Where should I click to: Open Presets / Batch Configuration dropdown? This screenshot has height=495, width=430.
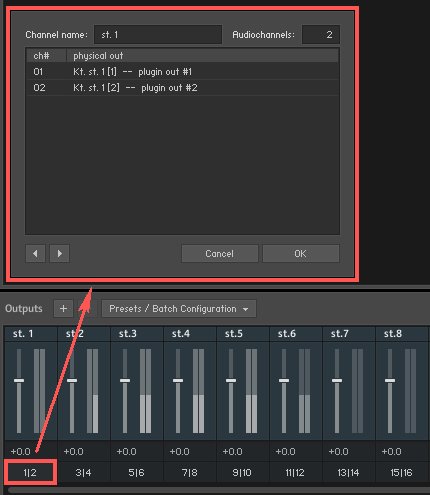tap(179, 309)
